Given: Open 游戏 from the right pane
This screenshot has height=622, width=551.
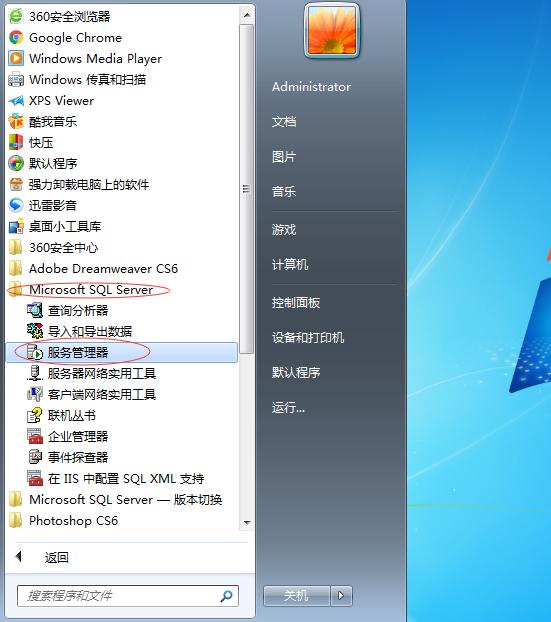Looking at the screenshot, I should [x=284, y=230].
